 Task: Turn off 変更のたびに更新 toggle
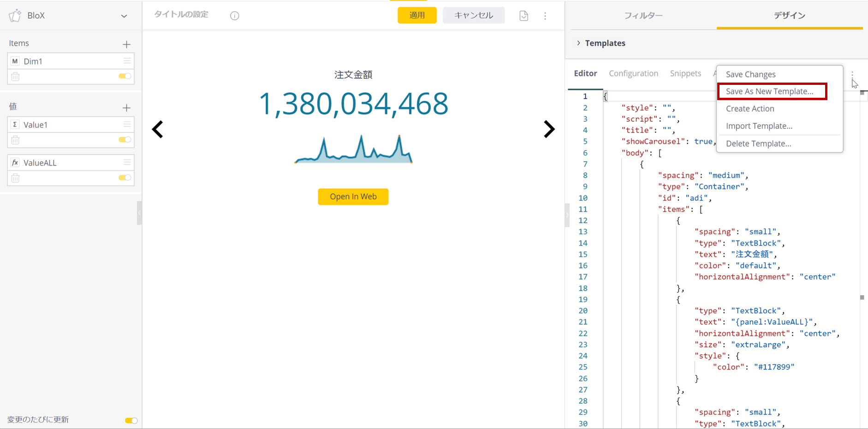(131, 420)
